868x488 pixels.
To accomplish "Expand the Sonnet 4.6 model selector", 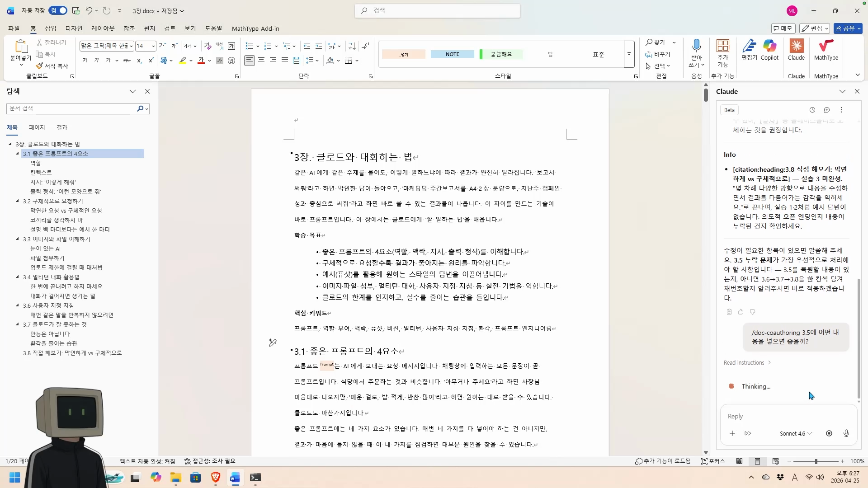I will [796, 433].
